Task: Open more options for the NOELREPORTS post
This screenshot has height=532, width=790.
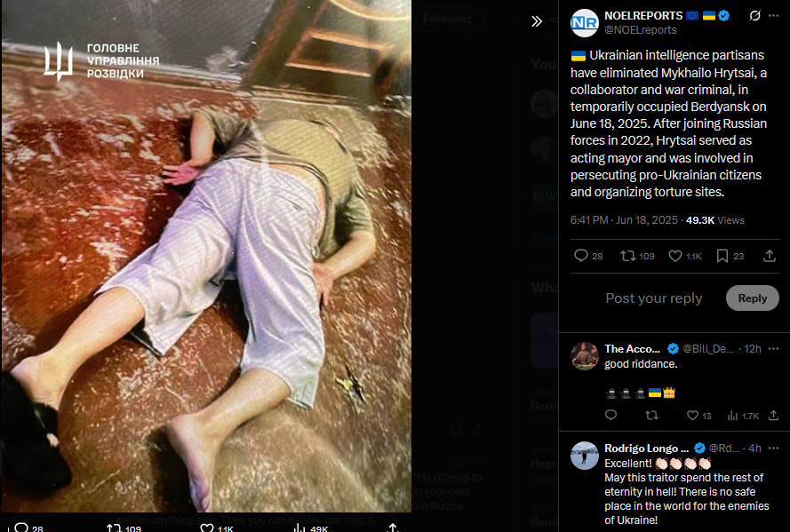Action: 774,16
